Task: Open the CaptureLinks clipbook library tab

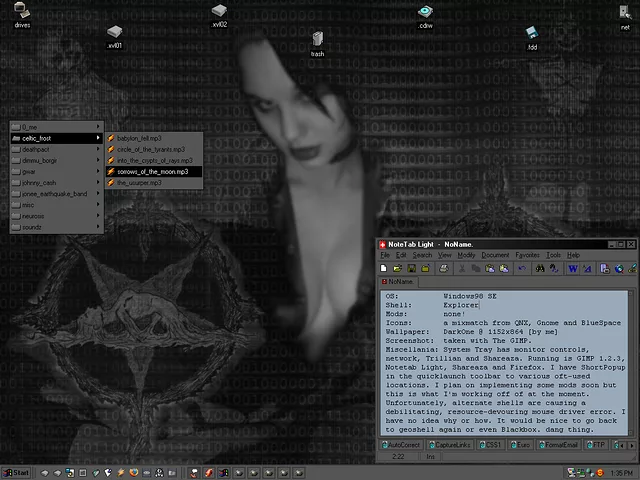Action: point(449,443)
